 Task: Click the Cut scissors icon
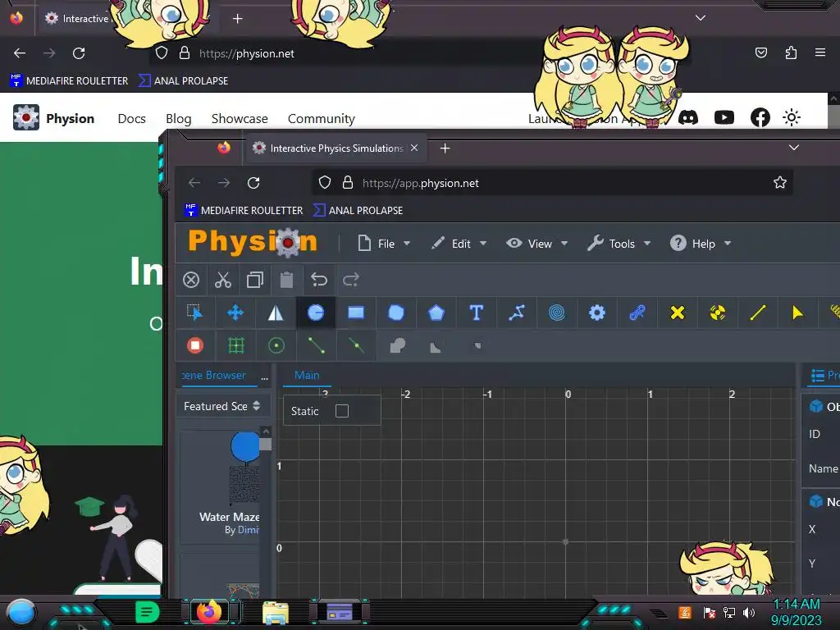(223, 280)
